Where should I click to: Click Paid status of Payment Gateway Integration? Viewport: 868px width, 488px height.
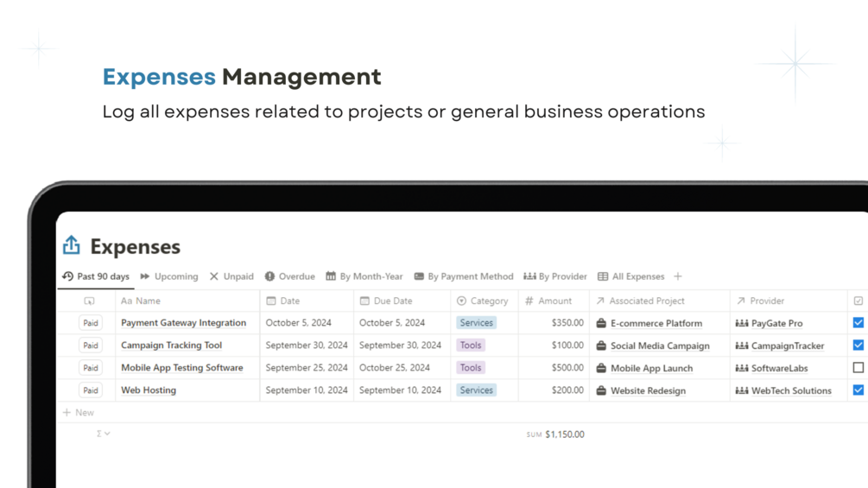pyautogui.click(x=90, y=322)
